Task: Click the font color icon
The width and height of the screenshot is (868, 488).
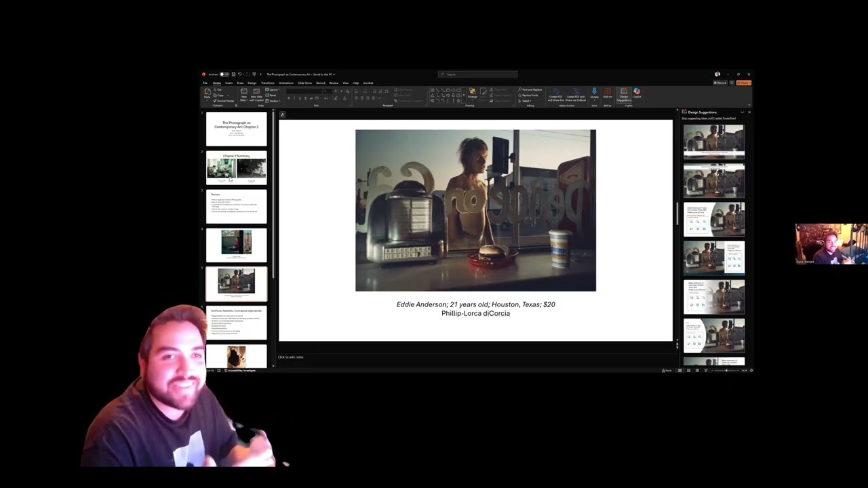Action: tap(344, 98)
